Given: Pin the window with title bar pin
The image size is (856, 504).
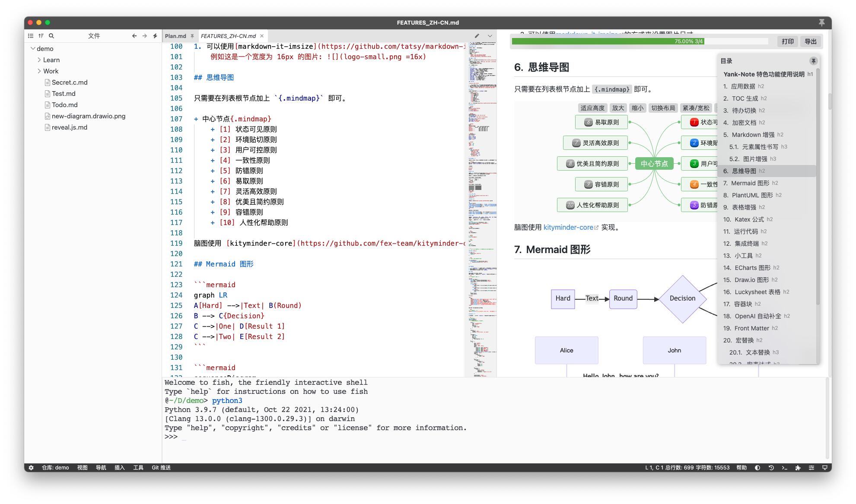Looking at the screenshot, I should point(822,22).
